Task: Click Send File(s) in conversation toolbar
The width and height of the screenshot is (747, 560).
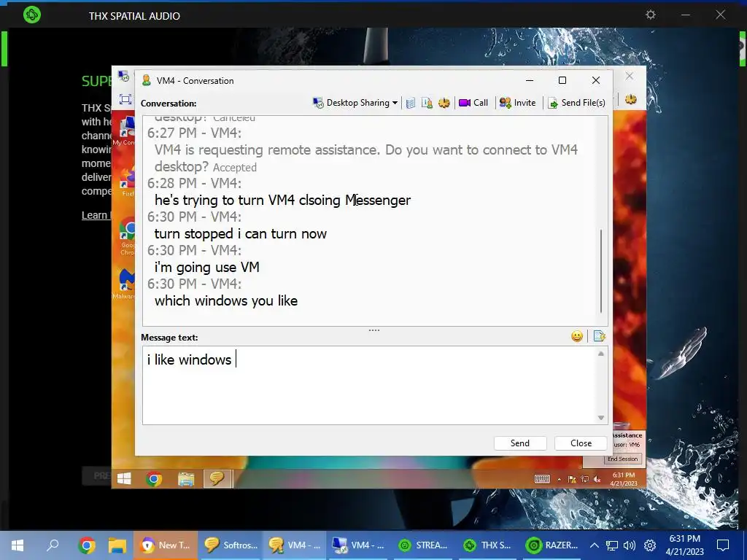Action: point(576,103)
